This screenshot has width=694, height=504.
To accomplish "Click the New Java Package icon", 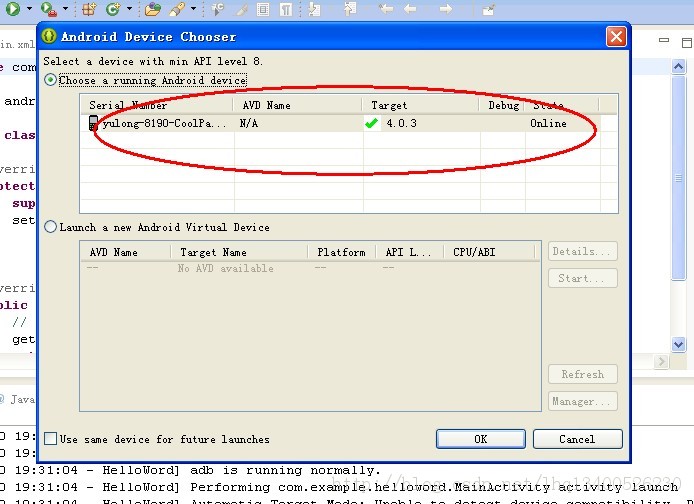I will [89, 9].
